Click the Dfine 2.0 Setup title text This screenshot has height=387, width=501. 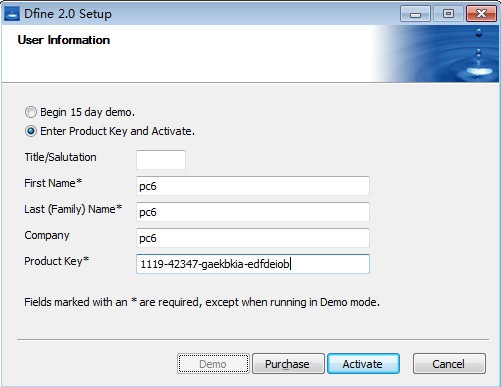coord(68,14)
